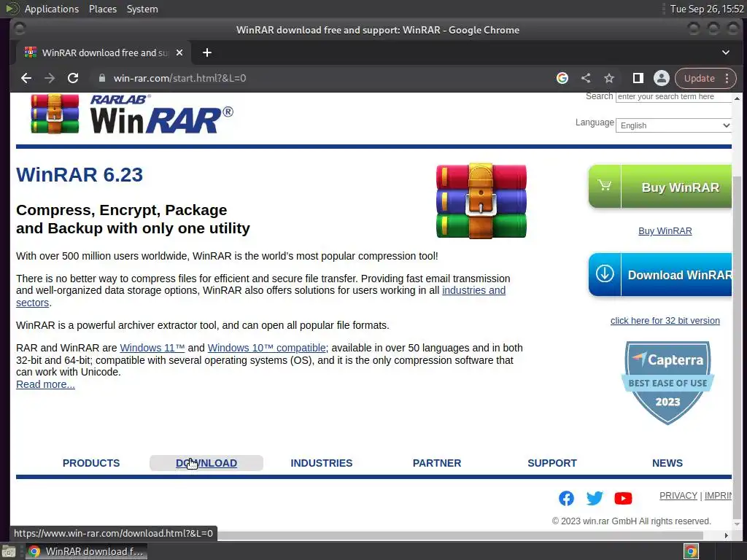Open the industries and sectors link

click(473, 290)
